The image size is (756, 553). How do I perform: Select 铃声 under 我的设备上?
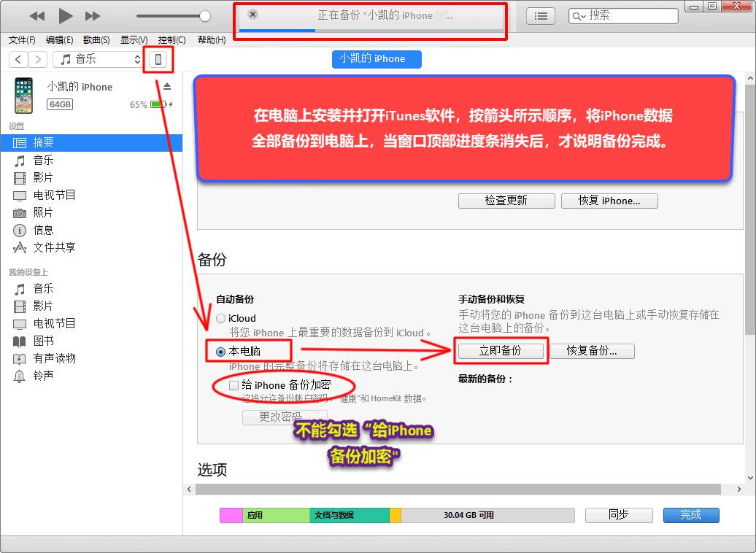pos(42,376)
